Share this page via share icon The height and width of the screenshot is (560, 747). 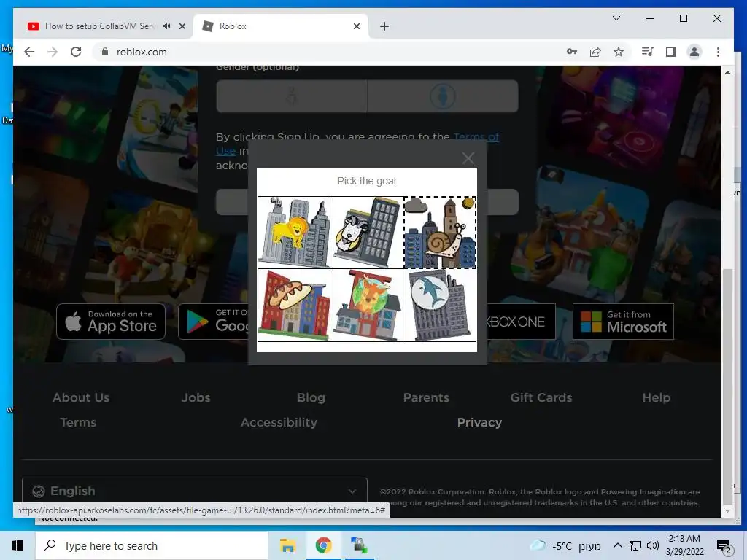click(x=595, y=52)
